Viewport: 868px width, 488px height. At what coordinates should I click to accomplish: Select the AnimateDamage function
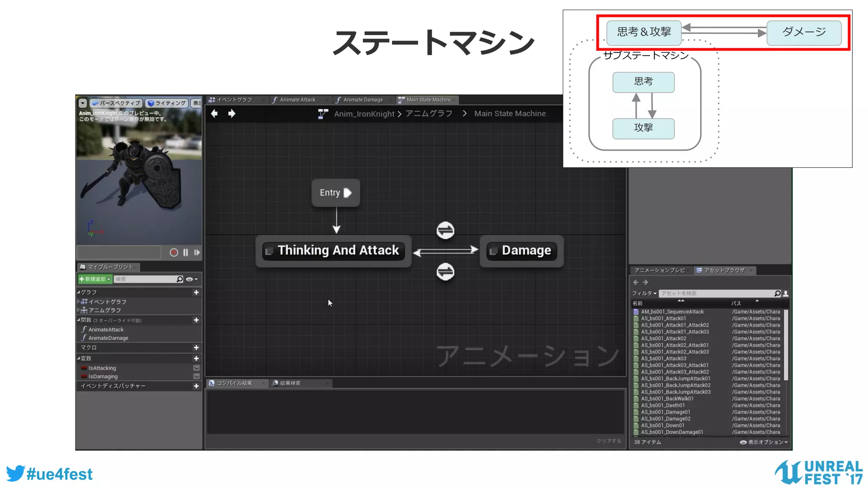(x=108, y=338)
